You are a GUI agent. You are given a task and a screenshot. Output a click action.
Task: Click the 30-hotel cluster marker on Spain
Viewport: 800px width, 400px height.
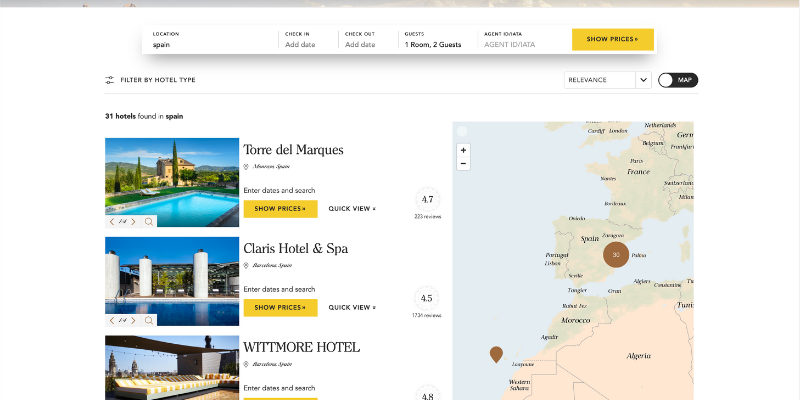pos(616,255)
